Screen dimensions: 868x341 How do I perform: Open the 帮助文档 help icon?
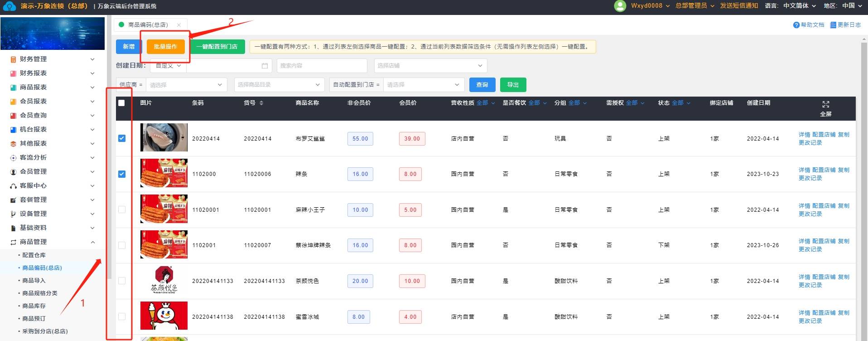pyautogui.click(x=796, y=25)
